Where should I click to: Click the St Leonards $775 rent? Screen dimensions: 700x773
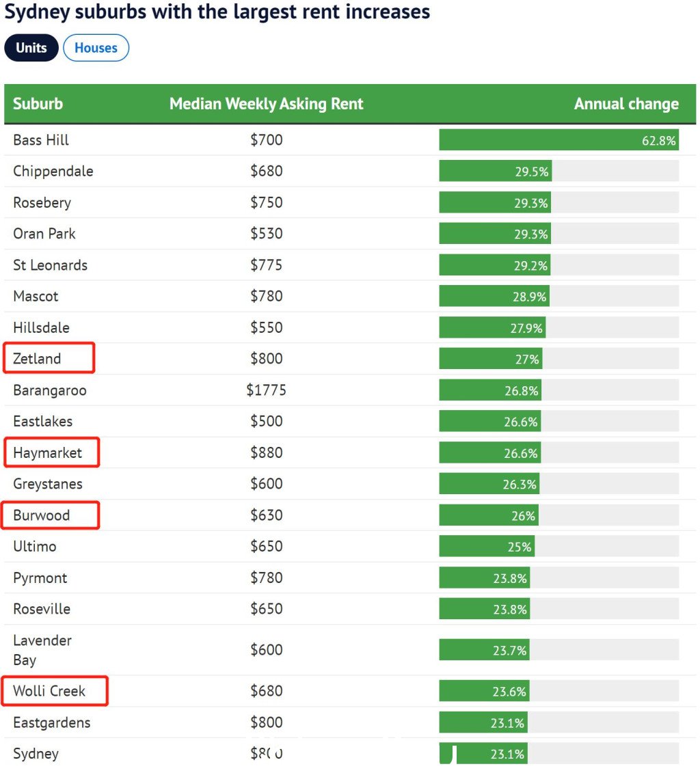[266, 265]
